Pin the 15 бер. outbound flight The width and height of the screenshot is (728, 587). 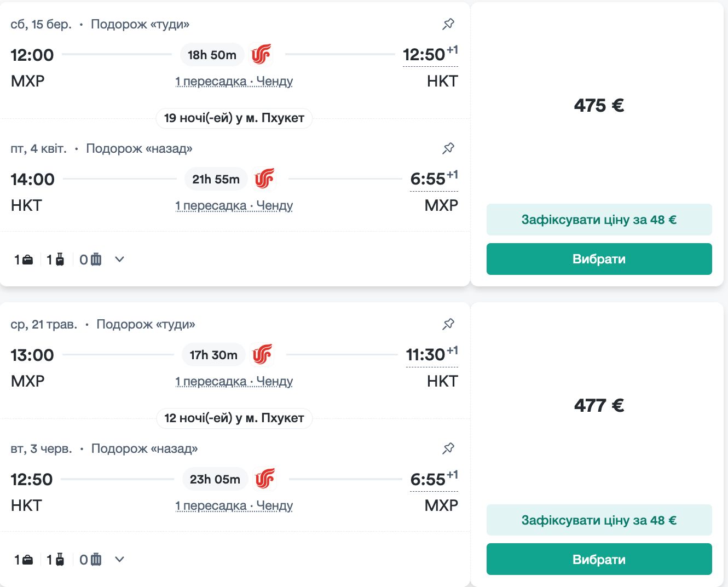pos(448,24)
